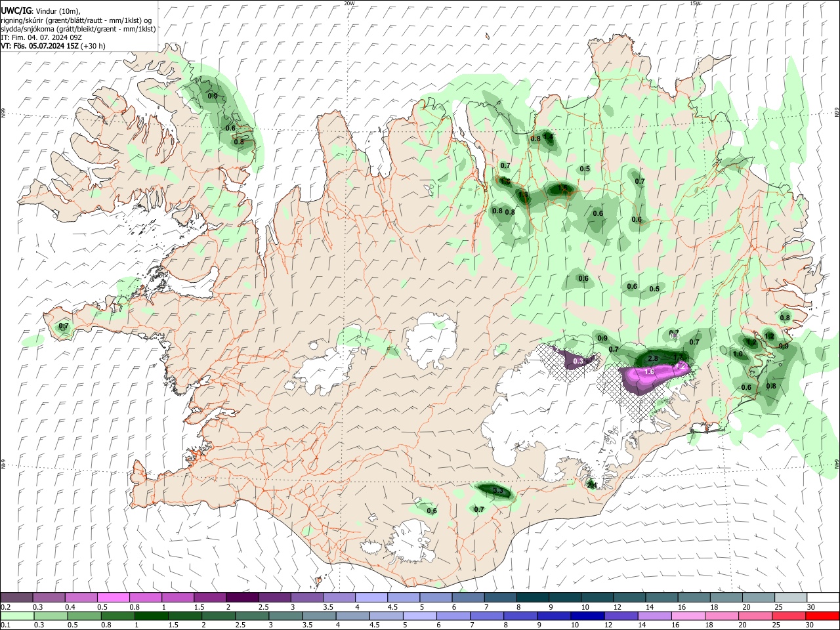Screen dimensions: 840x630
Task: Select the '15W' longitude label on the map's upper edge
Action: point(695,3)
